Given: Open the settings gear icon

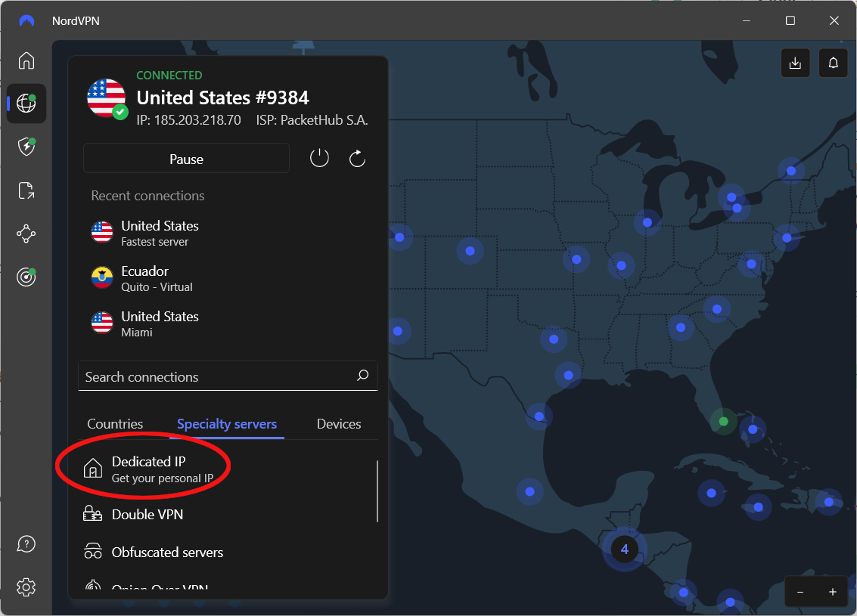Looking at the screenshot, I should pos(26,587).
